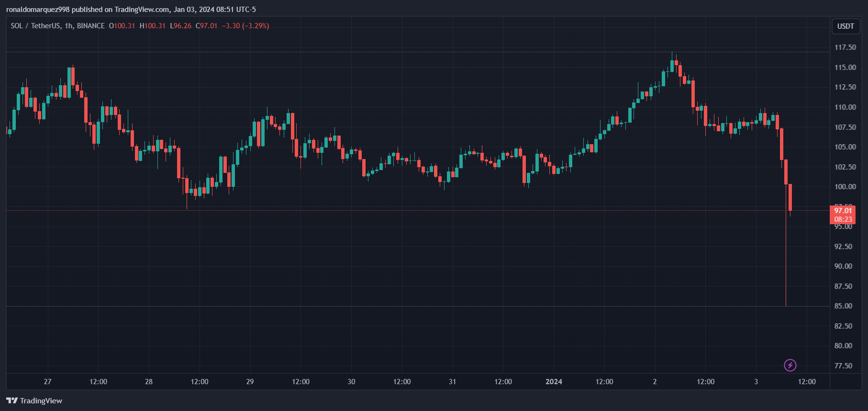Click the published on TradingView.com header text
The height and width of the screenshot is (411, 868).
click(x=121, y=10)
